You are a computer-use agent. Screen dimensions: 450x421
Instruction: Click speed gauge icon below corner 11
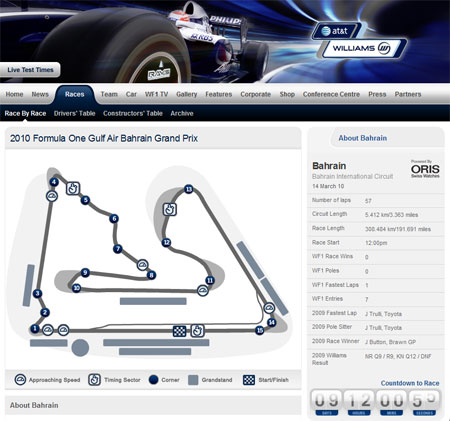(203, 290)
